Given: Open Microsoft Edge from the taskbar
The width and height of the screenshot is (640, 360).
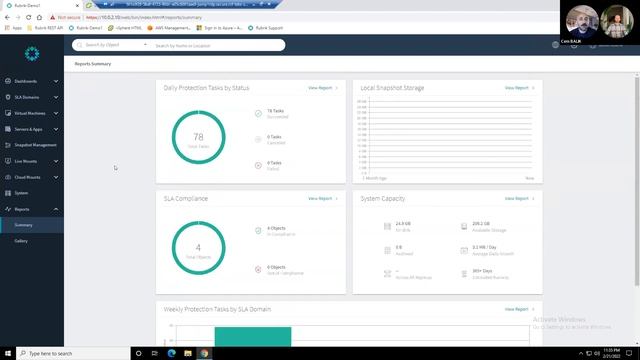Looking at the screenshot, I should tap(171, 353).
